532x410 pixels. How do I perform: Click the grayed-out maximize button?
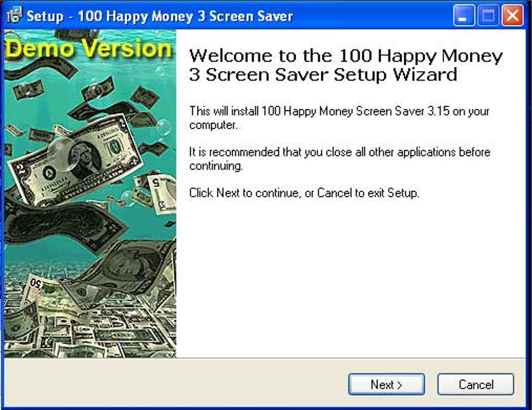[488, 15]
